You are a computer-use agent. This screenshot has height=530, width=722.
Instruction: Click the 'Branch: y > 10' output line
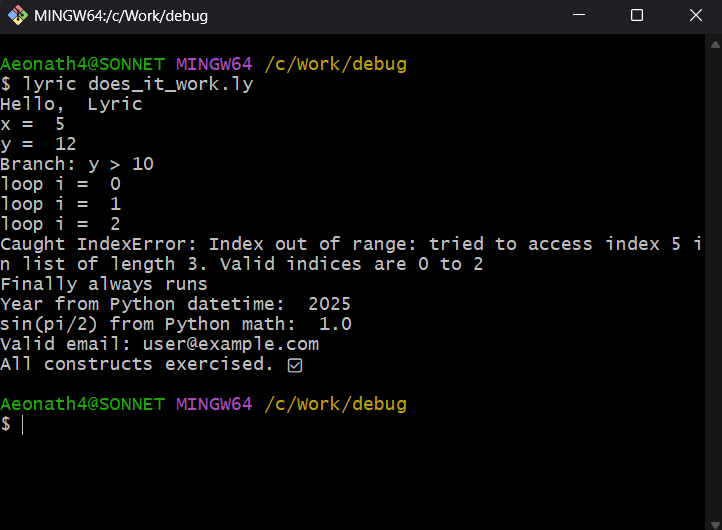click(x=77, y=164)
